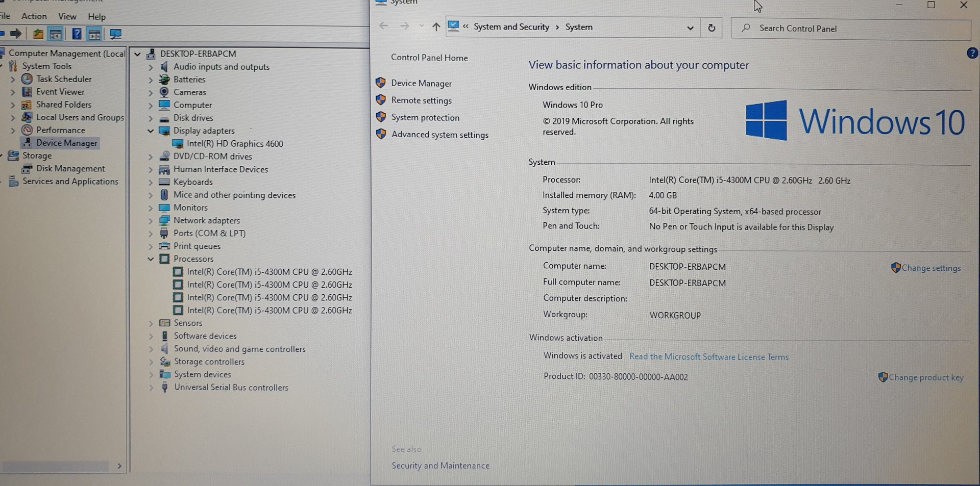
Task: Select Intel(R) HD Graphics 4600 device
Action: coord(234,144)
